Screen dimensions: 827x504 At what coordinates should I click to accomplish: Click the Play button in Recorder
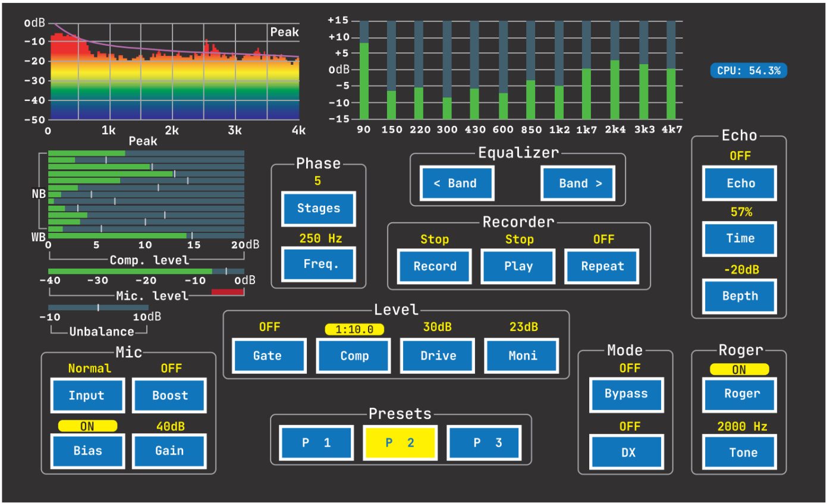coord(518,266)
